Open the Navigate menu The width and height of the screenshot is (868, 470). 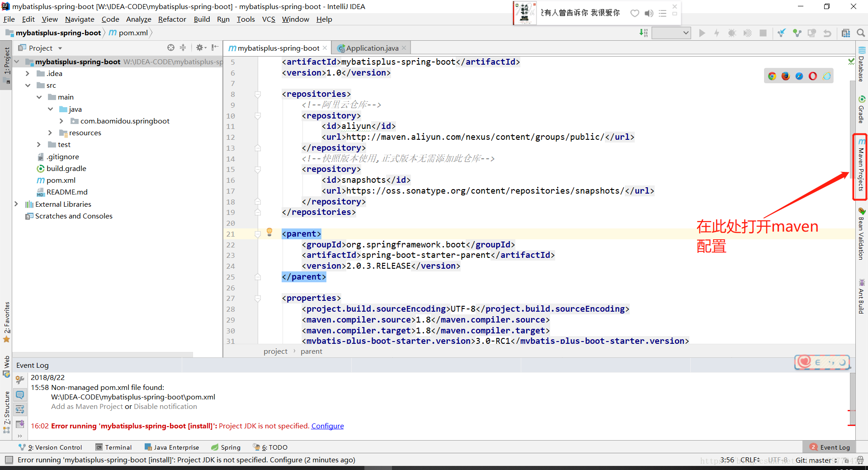80,19
